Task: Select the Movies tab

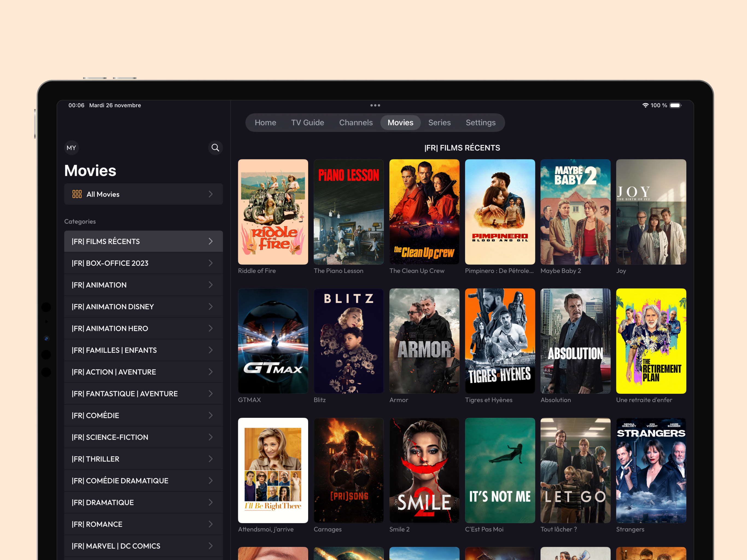Action: 400,122
